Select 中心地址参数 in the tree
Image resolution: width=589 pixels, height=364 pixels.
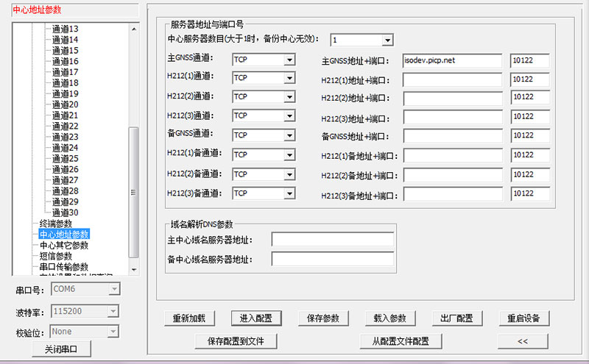coord(64,235)
